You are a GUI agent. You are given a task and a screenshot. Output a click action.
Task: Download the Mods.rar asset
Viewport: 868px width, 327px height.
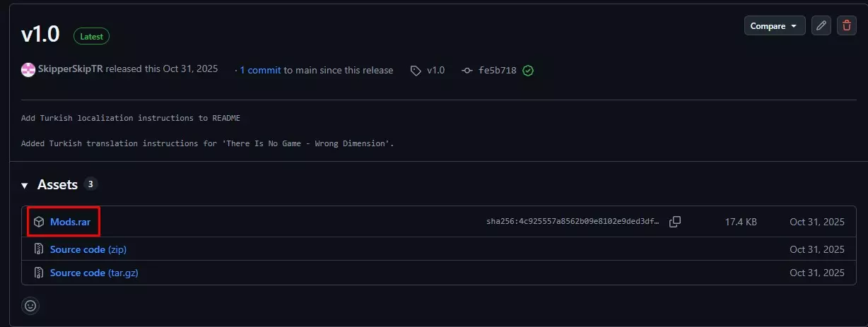pyautogui.click(x=70, y=222)
